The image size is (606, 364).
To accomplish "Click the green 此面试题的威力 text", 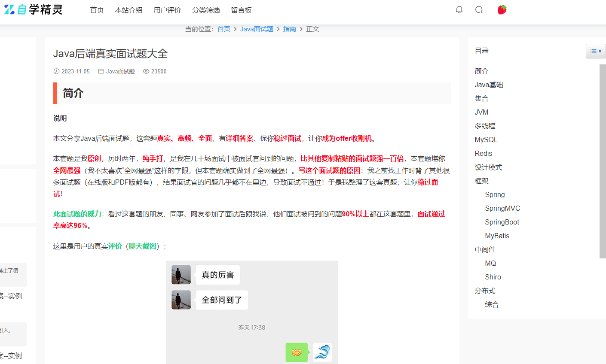I will pos(77,214).
